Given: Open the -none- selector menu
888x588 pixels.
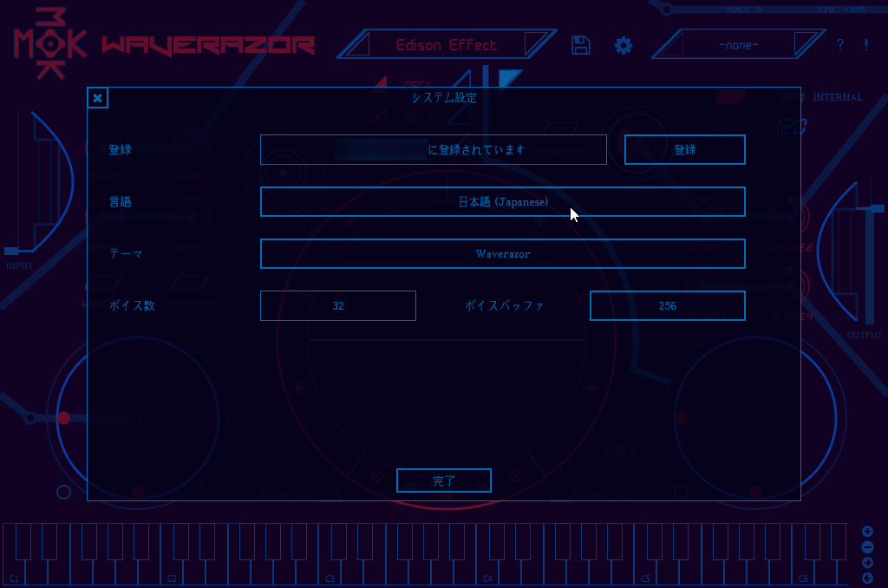Looking at the screenshot, I should click(739, 45).
